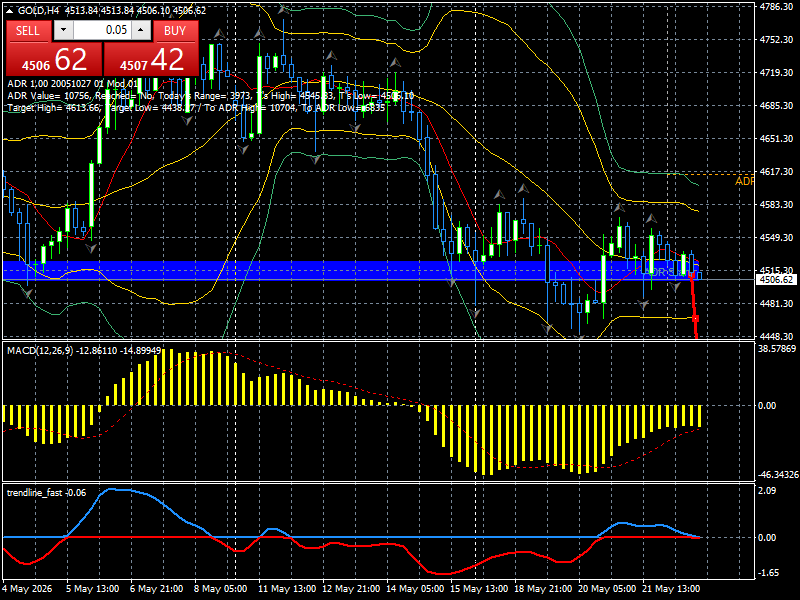The width and height of the screenshot is (800, 600).
Task: Select the 0.05 lot volume field
Action: pyautogui.click(x=102, y=30)
